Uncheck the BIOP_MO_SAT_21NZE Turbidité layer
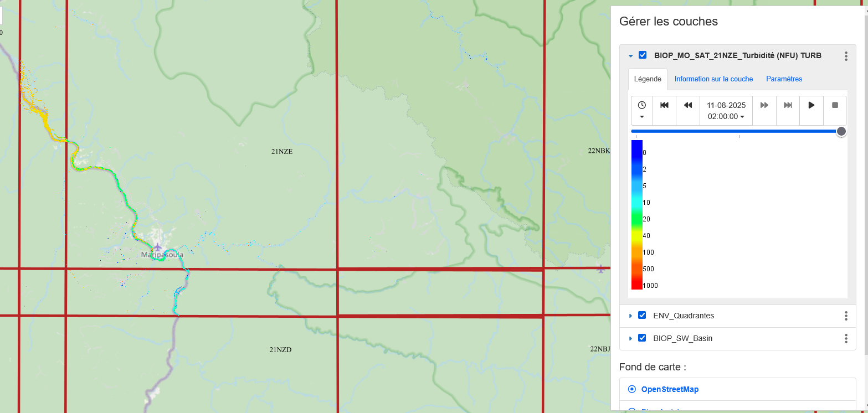 [643, 55]
